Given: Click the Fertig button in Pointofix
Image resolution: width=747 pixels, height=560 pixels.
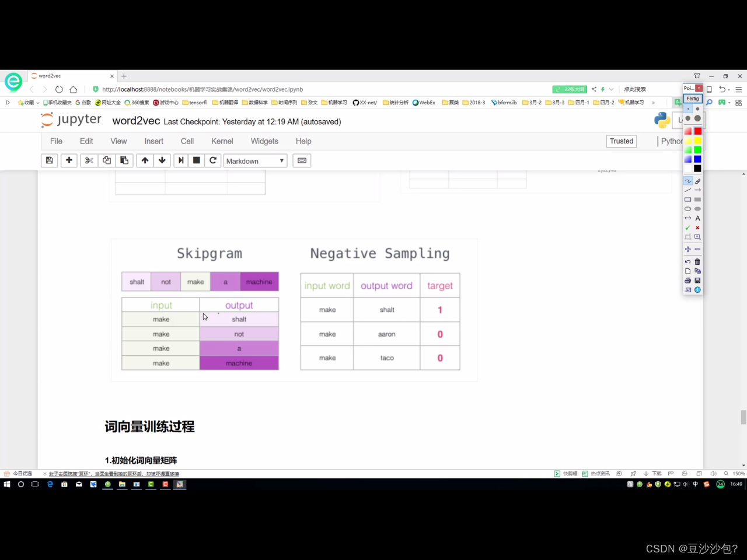Looking at the screenshot, I should [x=693, y=99].
